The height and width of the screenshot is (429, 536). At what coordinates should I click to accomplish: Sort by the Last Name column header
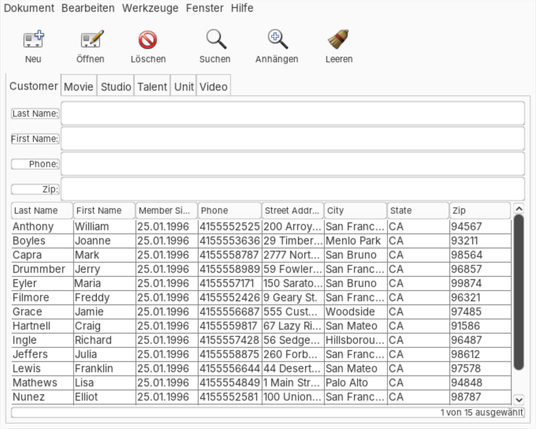click(42, 210)
